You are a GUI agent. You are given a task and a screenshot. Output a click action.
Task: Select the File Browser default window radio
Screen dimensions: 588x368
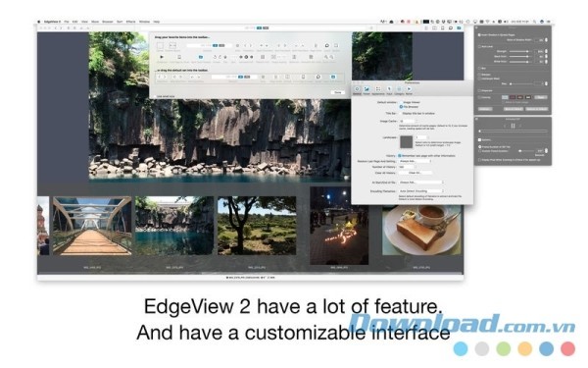tap(401, 107)
